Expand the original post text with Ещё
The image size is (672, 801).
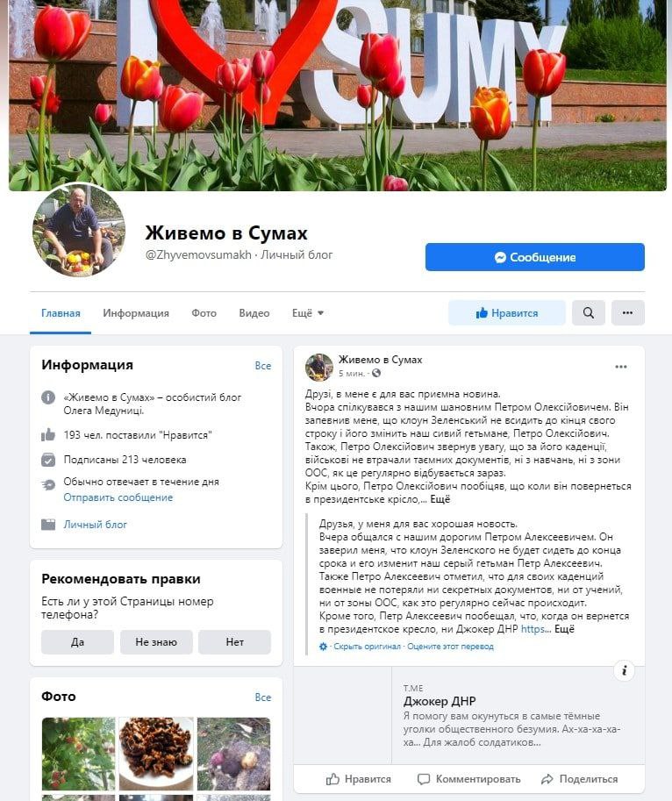tap(440, 499)
